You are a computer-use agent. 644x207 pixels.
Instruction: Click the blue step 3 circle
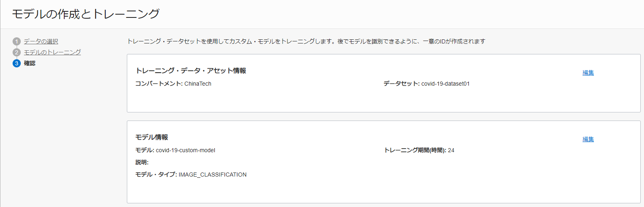pyautogui.click(x=16, y=63)
